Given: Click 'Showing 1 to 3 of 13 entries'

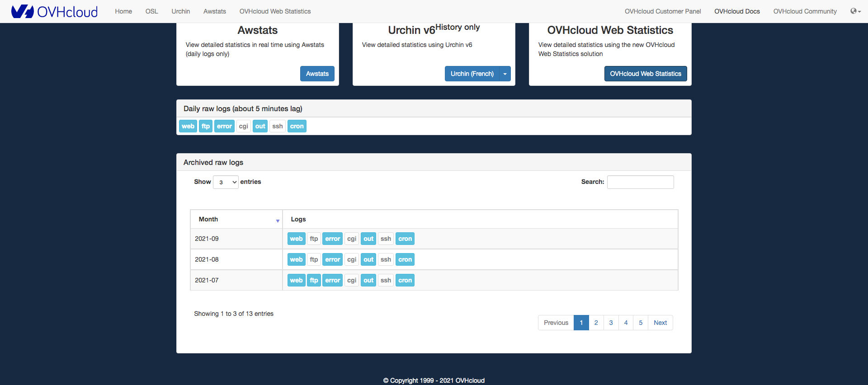Looking at the screenshot, I should coord(234,314).
